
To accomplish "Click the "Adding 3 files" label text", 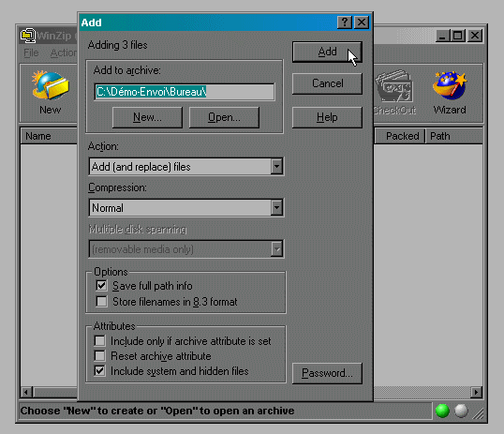I will pyautogui.click(x=117, y=45).
